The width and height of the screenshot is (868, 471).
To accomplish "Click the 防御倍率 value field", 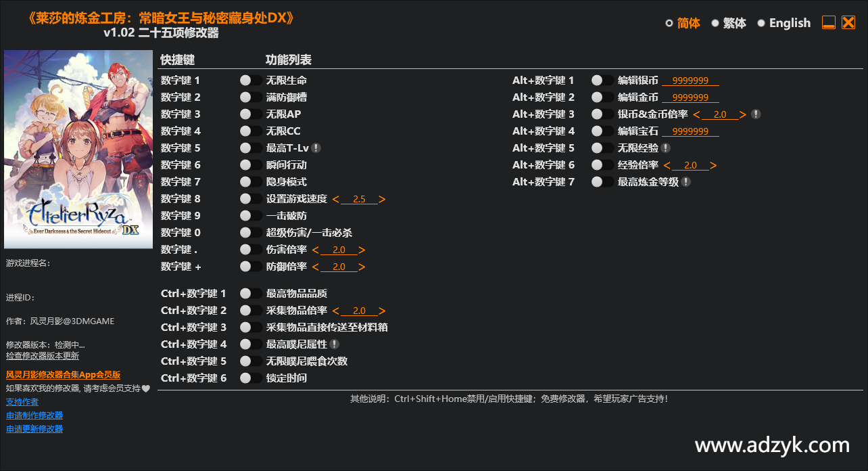I will [x=339, y=267].
